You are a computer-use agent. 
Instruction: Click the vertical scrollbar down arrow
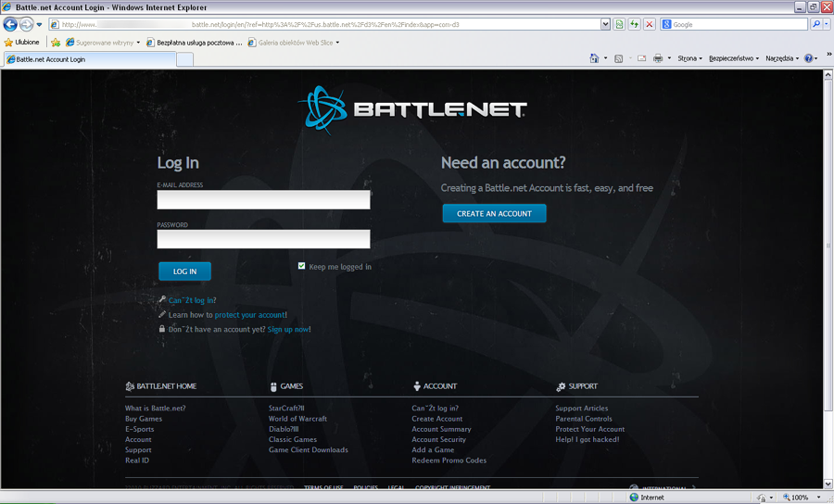828,484
